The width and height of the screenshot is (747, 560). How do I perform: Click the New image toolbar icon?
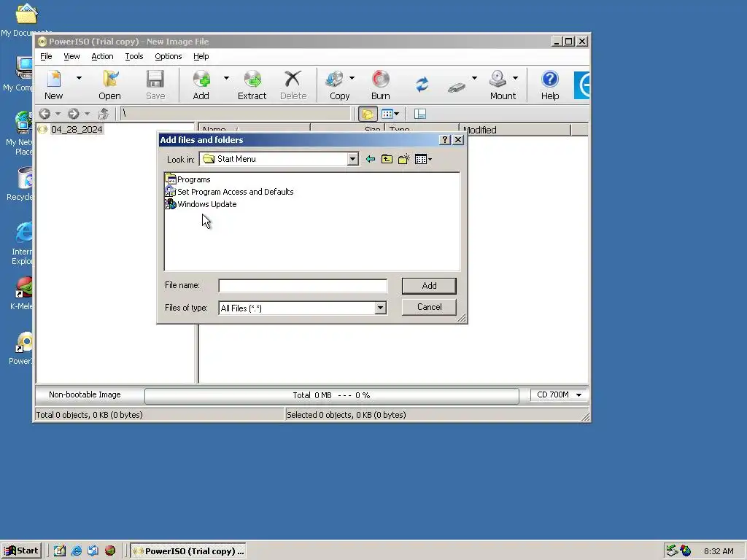click(54, 85)
